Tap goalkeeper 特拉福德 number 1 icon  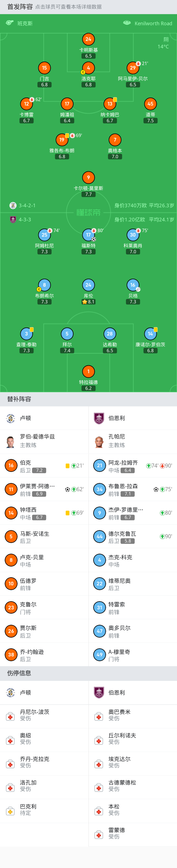(x=88, y=371)
